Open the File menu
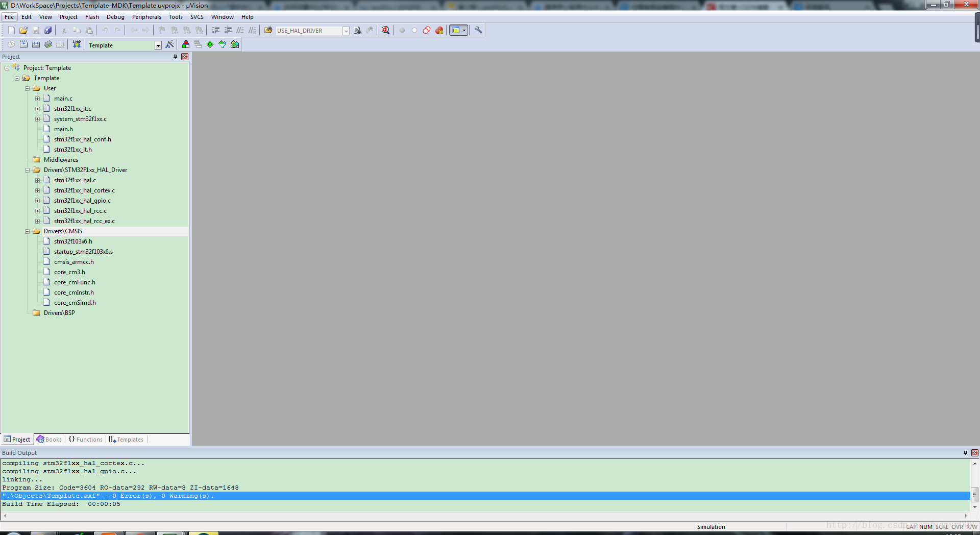980x535 pixels. point(9,17)
